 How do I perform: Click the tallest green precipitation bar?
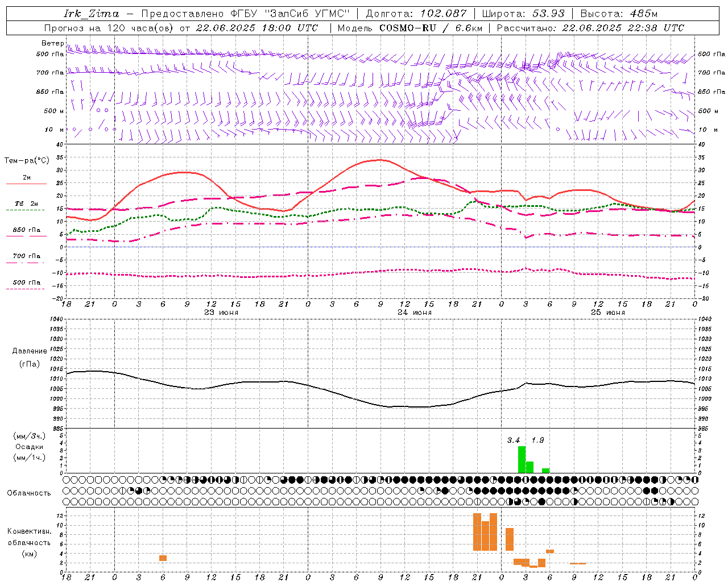click(522, 460)
